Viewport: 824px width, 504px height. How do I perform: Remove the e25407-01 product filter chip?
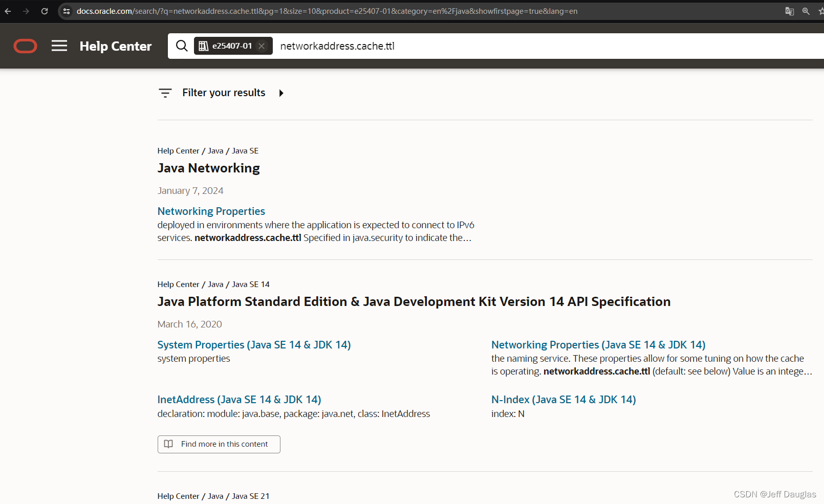(262, 46)
